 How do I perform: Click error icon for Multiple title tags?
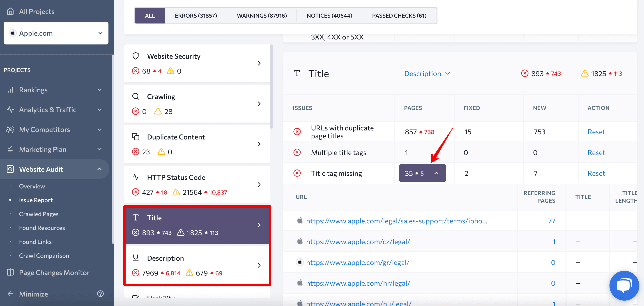pyautogui.click(x=297, y=152)
